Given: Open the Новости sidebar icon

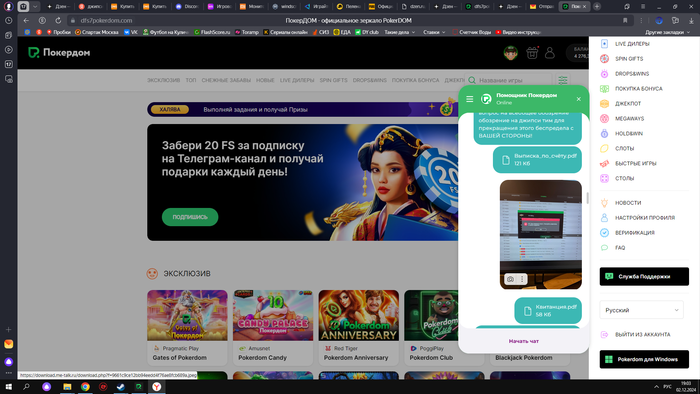Looking at the screenshot, I should (604, 203).
